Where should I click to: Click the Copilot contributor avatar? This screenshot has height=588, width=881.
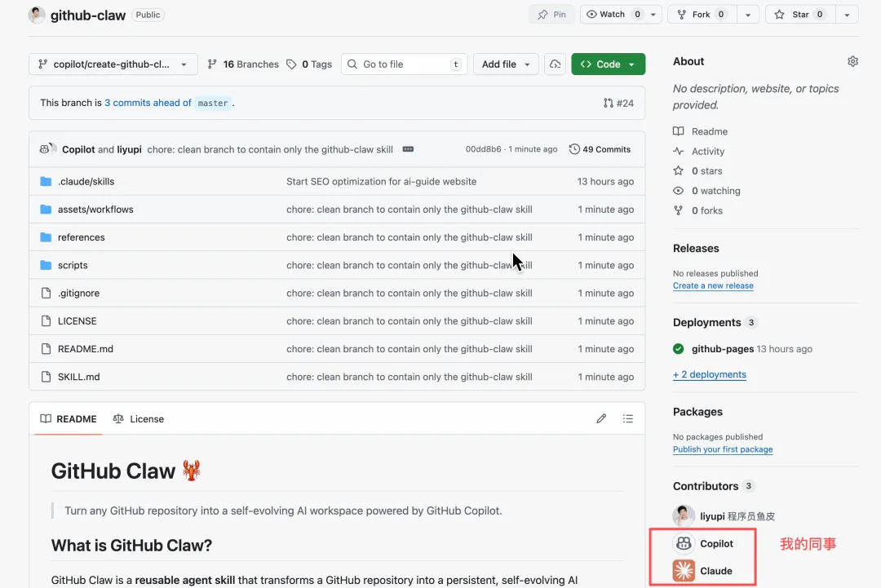[x=684, y=544]
